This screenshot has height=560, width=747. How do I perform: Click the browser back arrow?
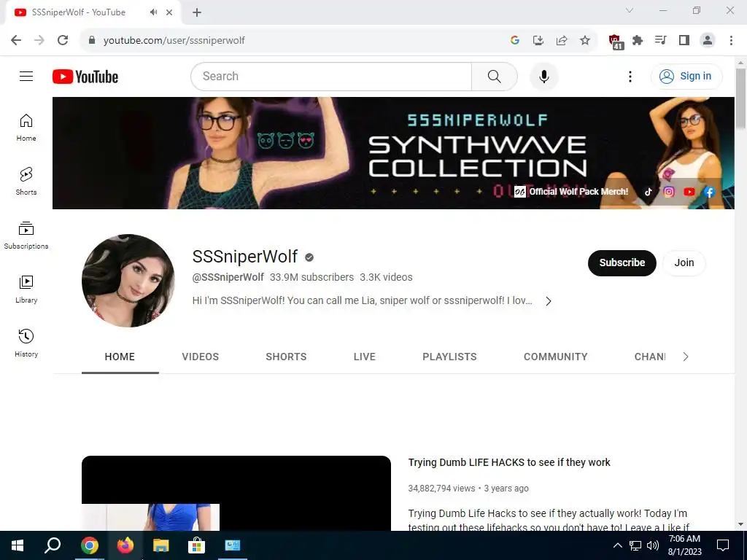(x=16, y=40)
